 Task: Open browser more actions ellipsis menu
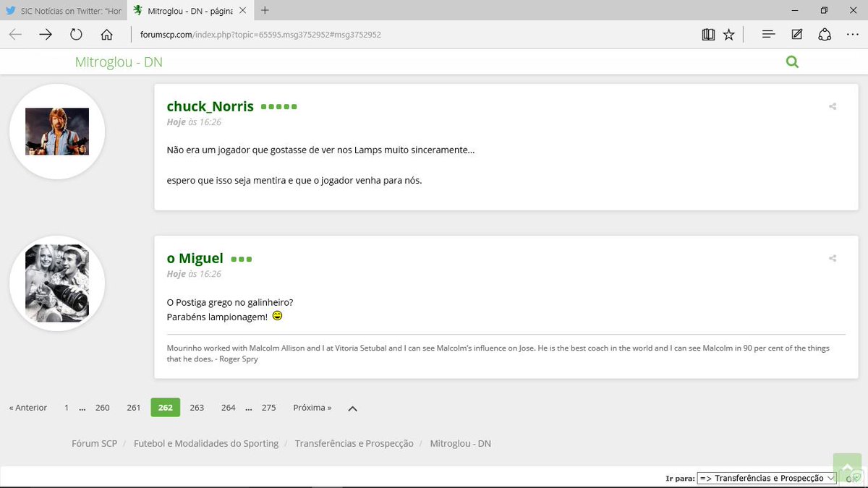[852, 34]
